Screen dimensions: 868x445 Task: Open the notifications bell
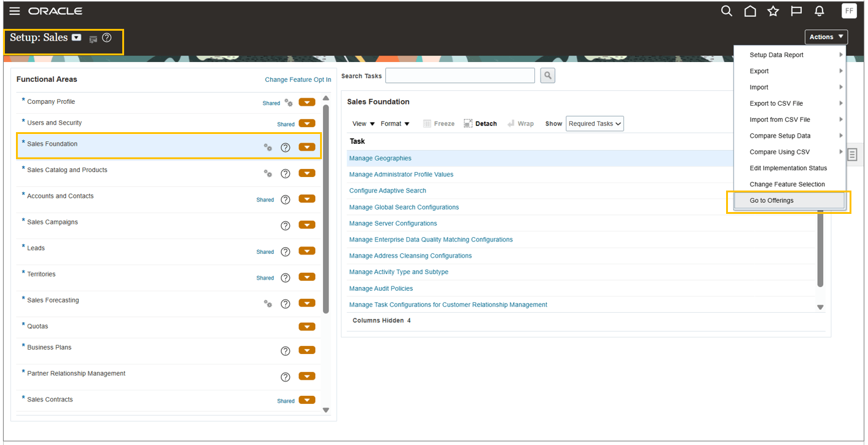coord(819,10)
